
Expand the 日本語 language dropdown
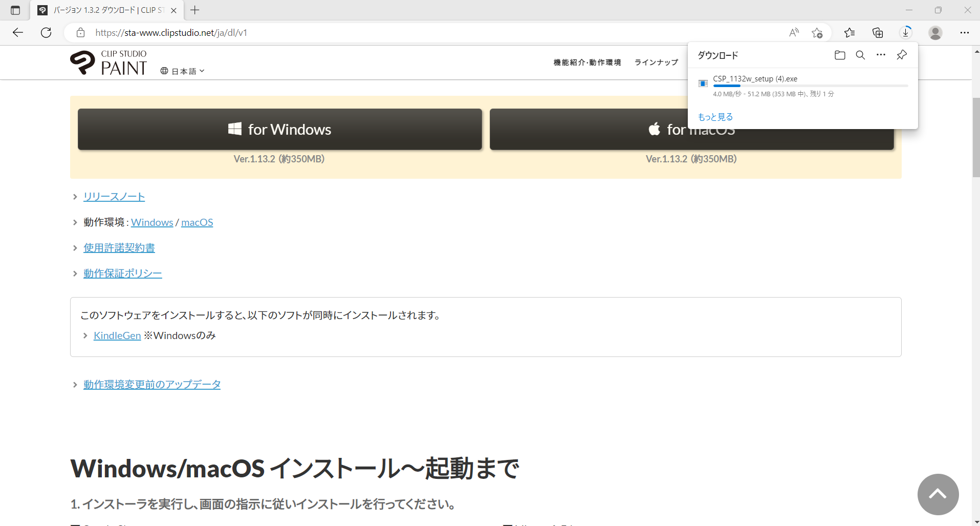[183, 71]
